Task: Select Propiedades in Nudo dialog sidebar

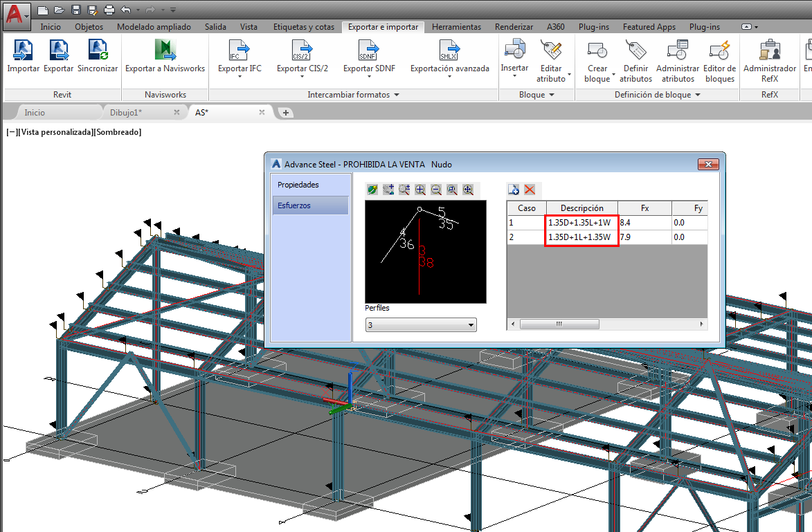Action: click(x=311, y=185)
